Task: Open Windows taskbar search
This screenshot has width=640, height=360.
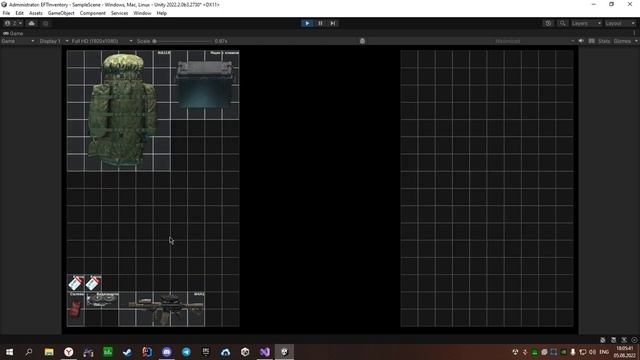Action: click(29, 352)
